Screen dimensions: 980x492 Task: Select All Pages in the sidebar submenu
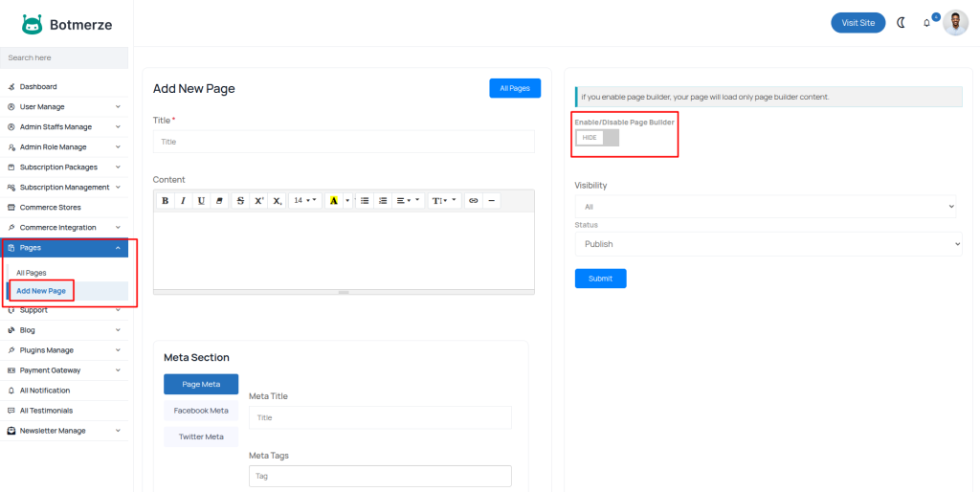pos(32,273)
